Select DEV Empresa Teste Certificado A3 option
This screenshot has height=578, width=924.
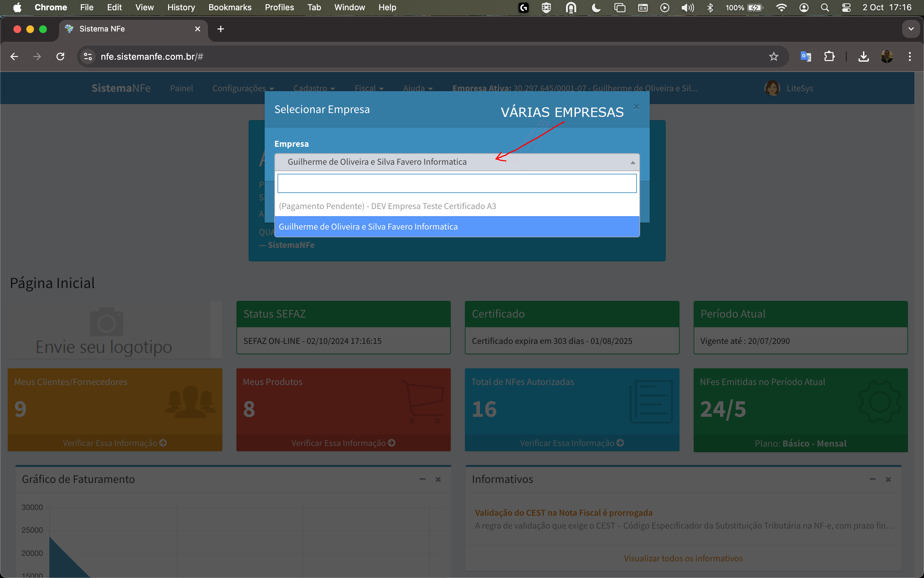pyautogui.click(x=457, y=206)
